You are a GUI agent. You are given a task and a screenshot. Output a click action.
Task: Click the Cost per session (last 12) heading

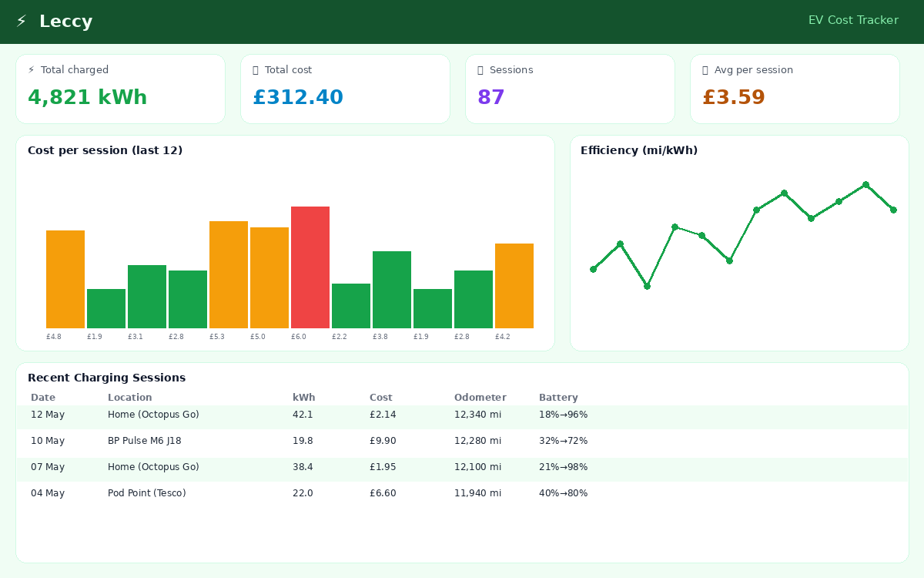pyautogui.click(x=105, y=151)
